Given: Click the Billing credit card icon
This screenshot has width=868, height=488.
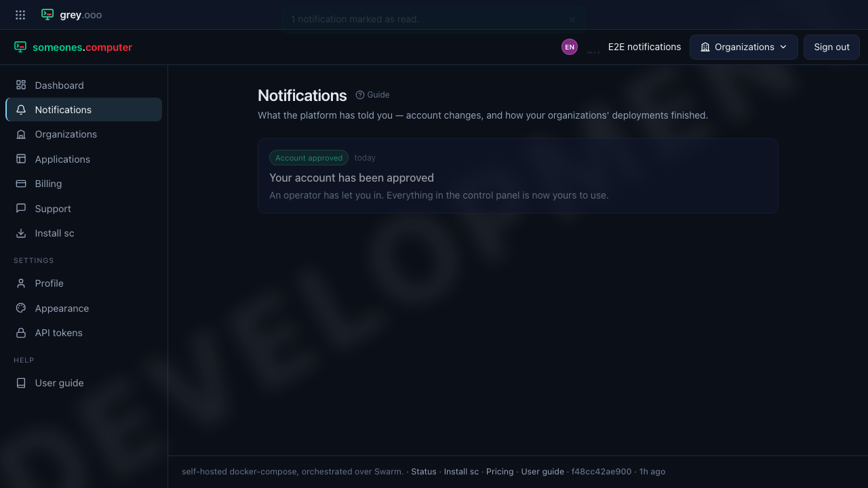Looking at the screenshot, I should (21, 184).
